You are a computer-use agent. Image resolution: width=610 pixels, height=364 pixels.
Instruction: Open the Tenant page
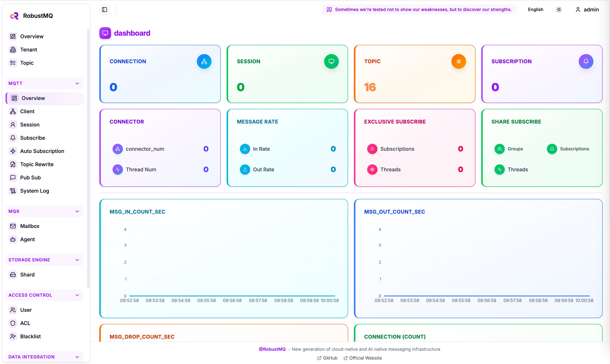pyautogui.click(x=44, y=50)
